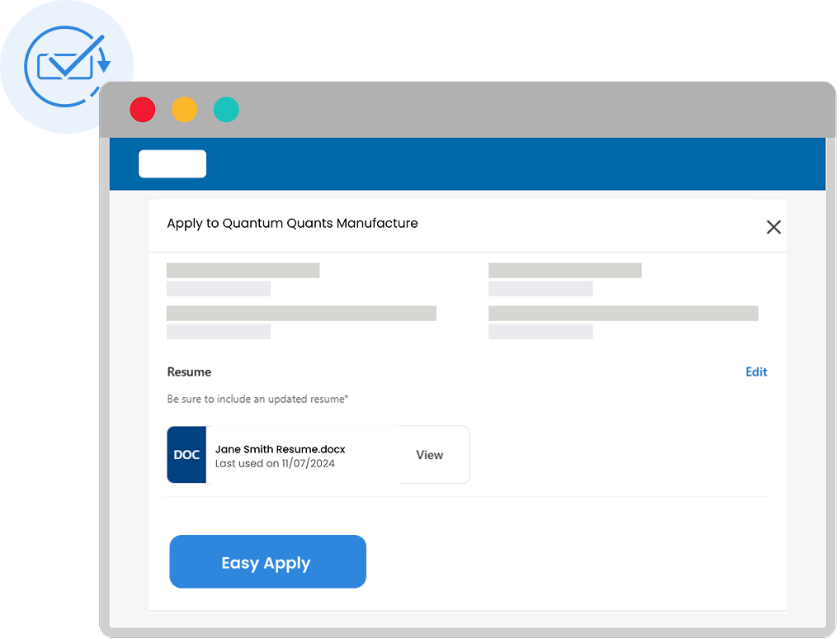Click the teal browser window dot

[226, 109]
